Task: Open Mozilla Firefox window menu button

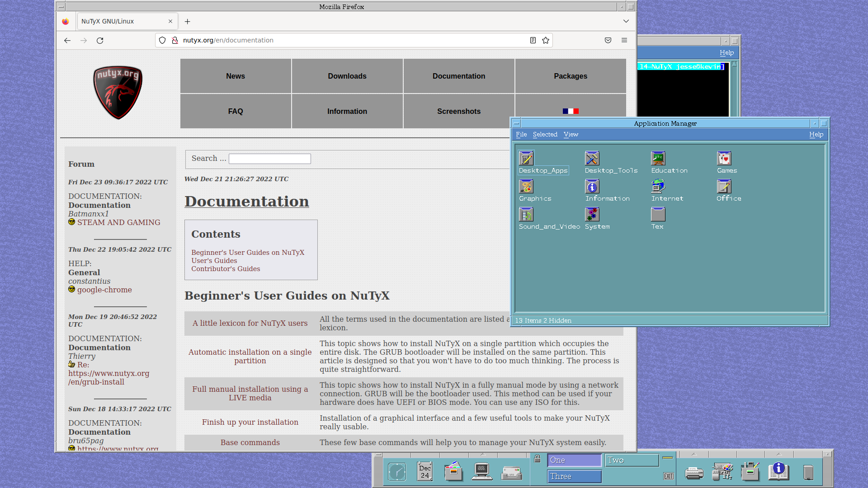Action: tap(61, 7)
